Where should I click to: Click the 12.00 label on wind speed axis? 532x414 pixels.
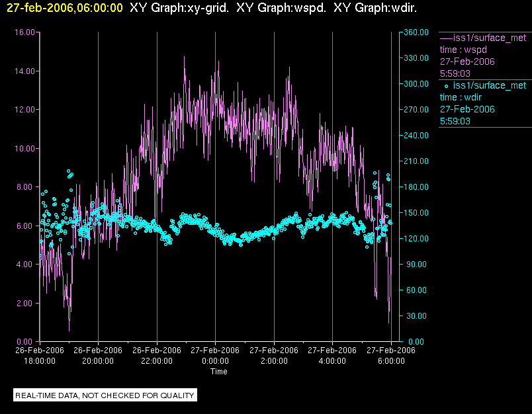(x=24, y=110)
